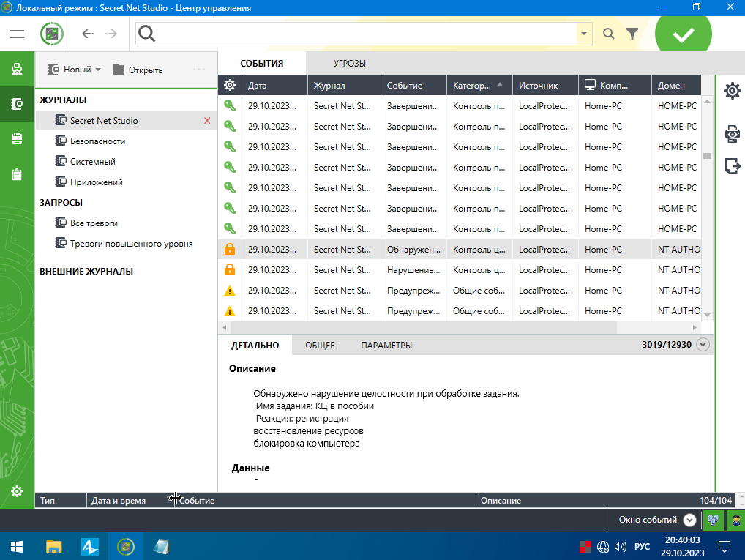Click the green Secret Net Studio refresh logo
The height and width of the screenshot is (560, 745).
[x=52, y=34]
